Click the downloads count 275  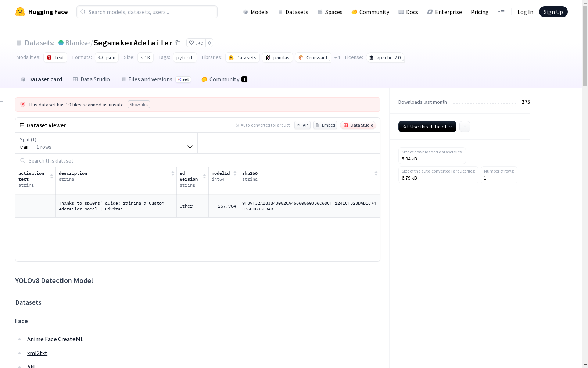click(x=526, y=102)
